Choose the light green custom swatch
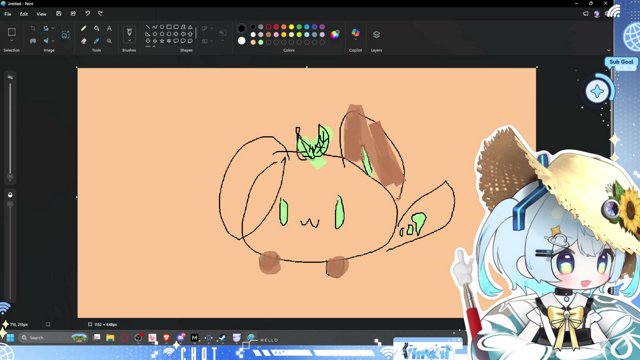640x360 pixels. pos(261,42)
